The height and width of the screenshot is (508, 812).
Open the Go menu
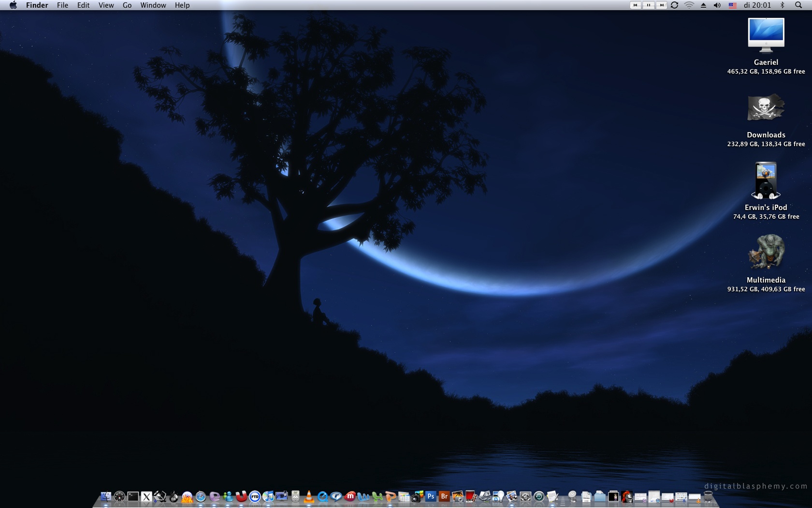[127, 5]
